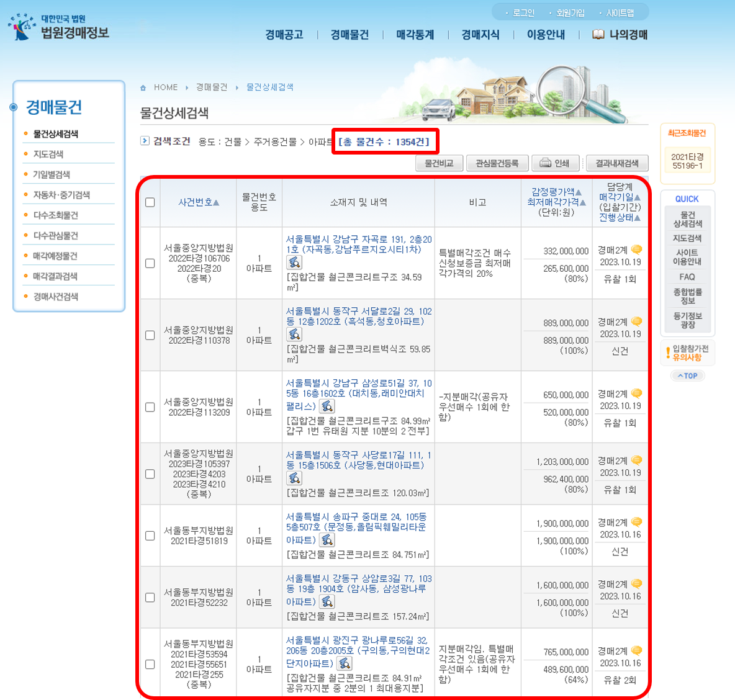Select the 나의경매 book icon
This screenshot has width=735, height=700.
pyautogui.click(x=598, y=35)
